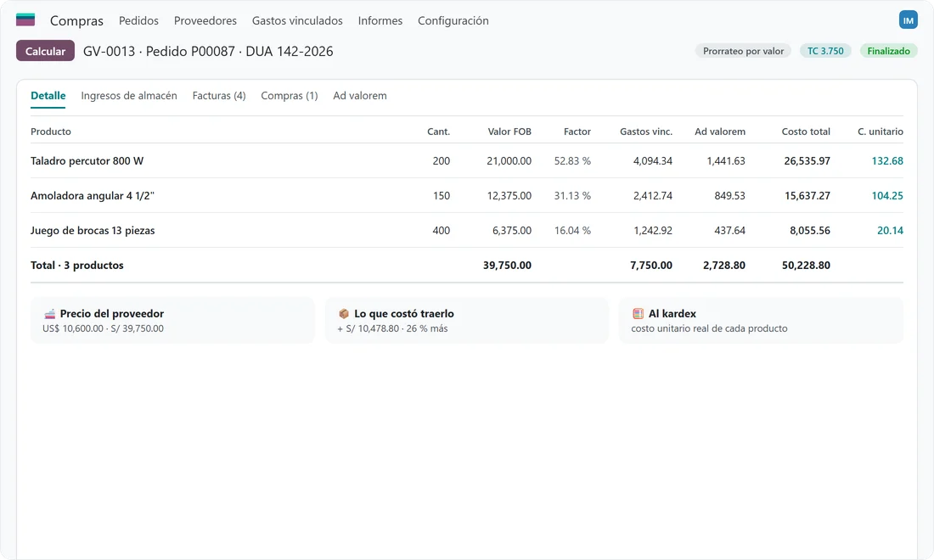
Task: Select the Detalle tab
Action: click(48, 96)
